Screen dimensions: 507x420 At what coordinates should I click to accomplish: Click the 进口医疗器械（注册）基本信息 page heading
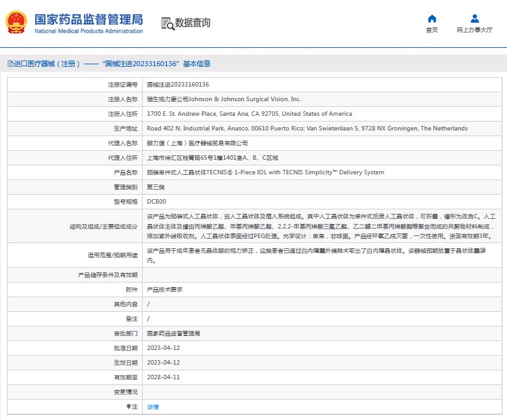pos(112,64)
